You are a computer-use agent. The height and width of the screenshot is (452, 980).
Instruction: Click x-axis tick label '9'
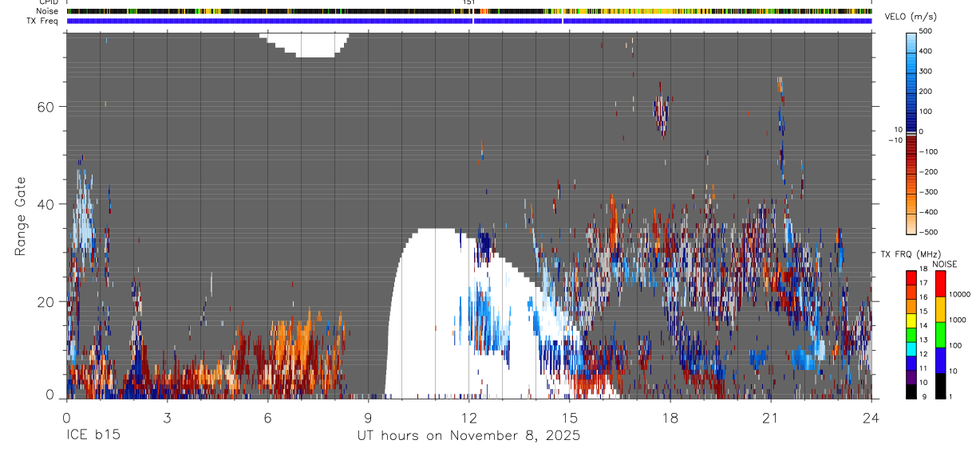[x=368, y=418]
